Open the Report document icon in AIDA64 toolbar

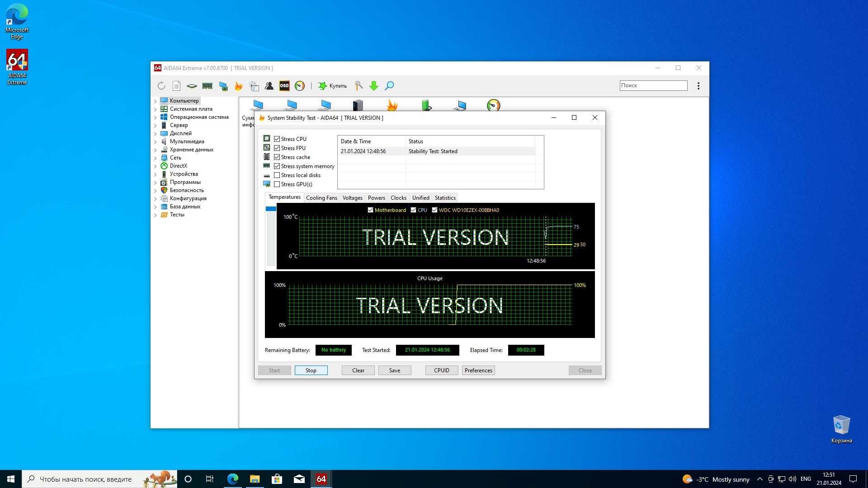(x=177, y=86)
